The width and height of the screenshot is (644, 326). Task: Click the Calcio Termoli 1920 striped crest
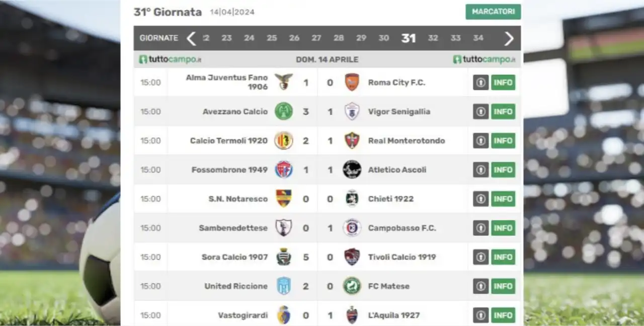[284, 140]
